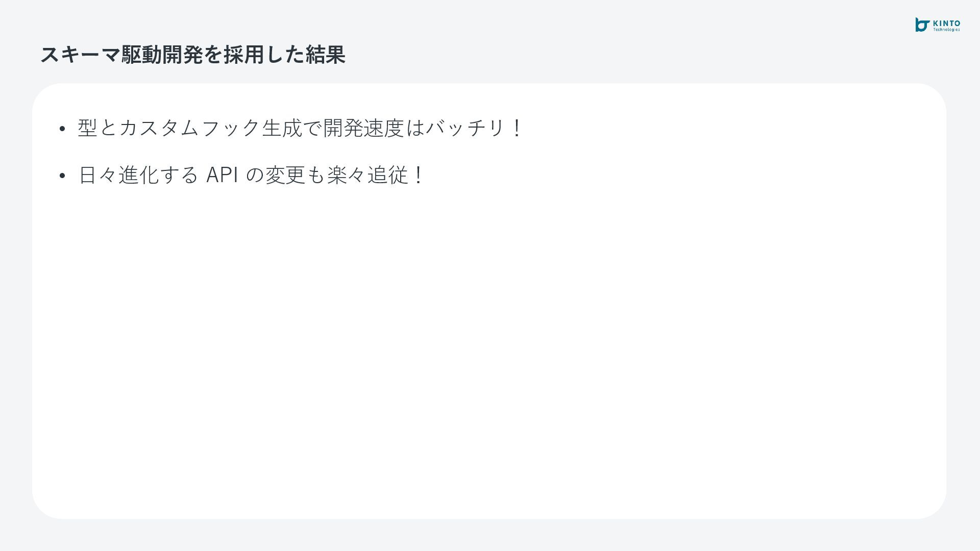Select the slide title スキーマ駆動開発を採用した結果
This screenshot has height=551, width=980.
tap(192, 55)
